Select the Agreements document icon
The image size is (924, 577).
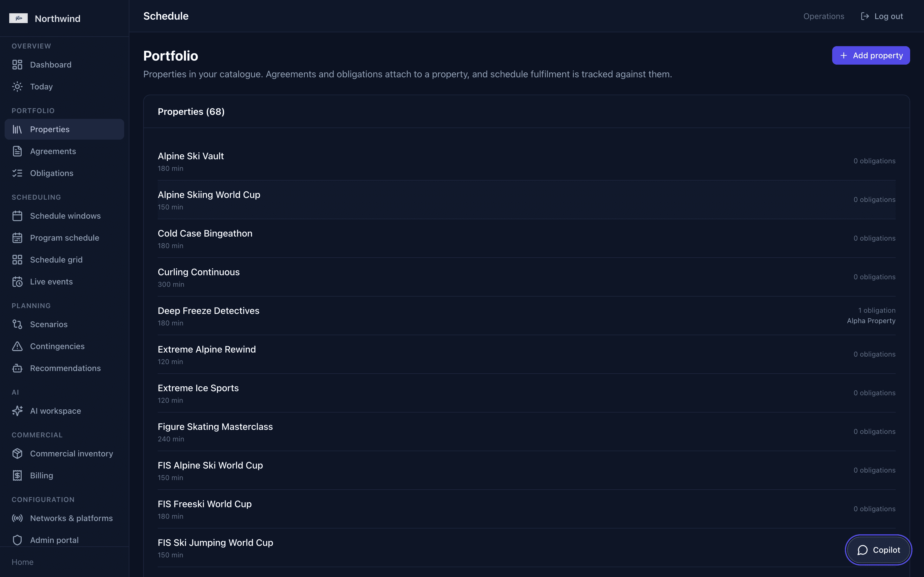coord(17,151)
